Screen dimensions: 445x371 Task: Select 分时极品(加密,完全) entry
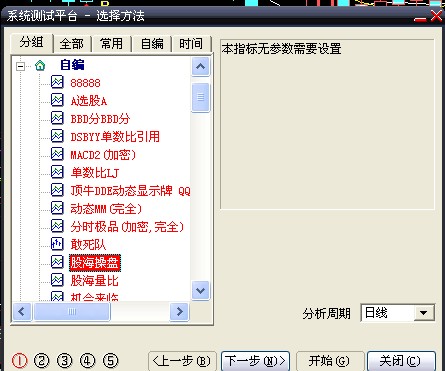127,227
